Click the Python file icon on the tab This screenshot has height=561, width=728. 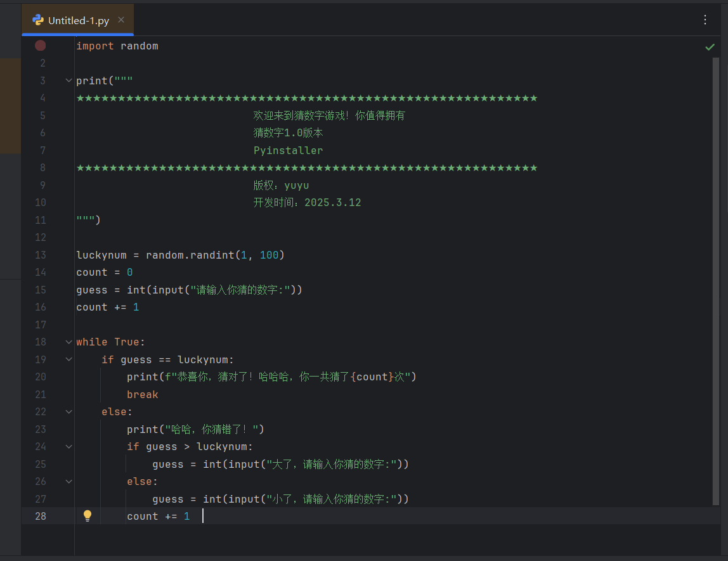(38, 20)
